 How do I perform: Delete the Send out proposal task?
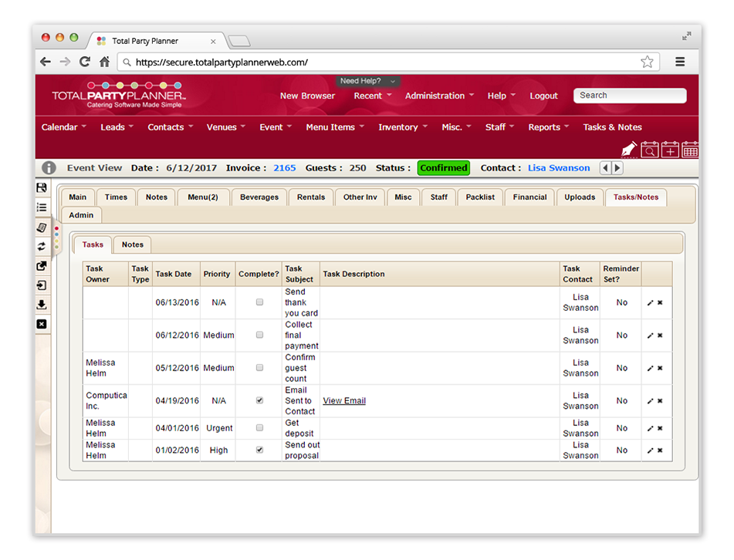(660, 450)
